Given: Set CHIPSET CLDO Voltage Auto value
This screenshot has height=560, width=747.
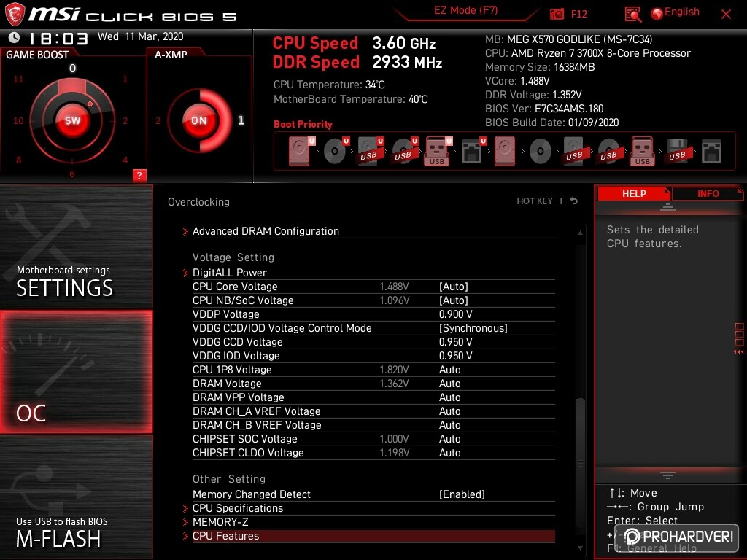Looking at the screenshot, I should point(449,452).
